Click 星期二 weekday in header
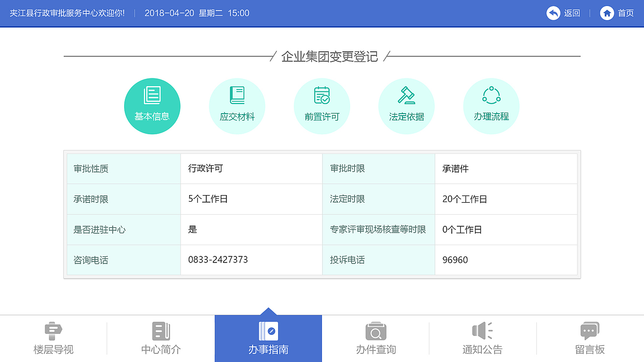644x362 pixels. point(211,13)
